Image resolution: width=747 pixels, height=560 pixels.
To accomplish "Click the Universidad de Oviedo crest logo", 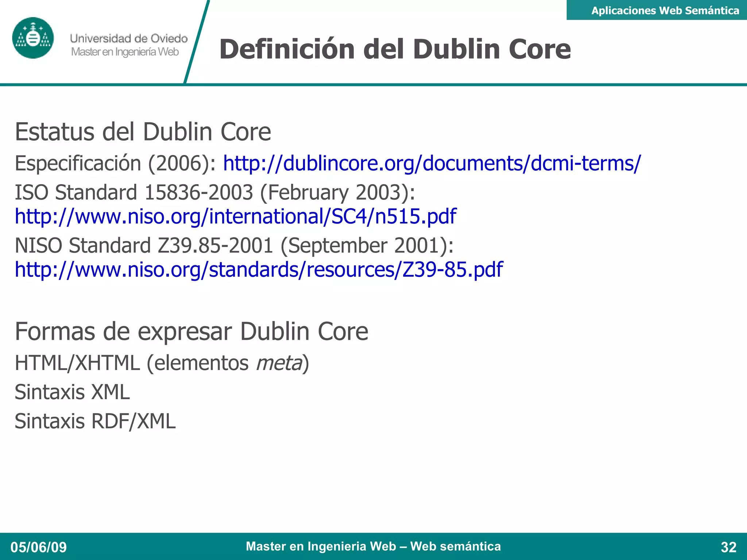I will [x=33, y=38].
